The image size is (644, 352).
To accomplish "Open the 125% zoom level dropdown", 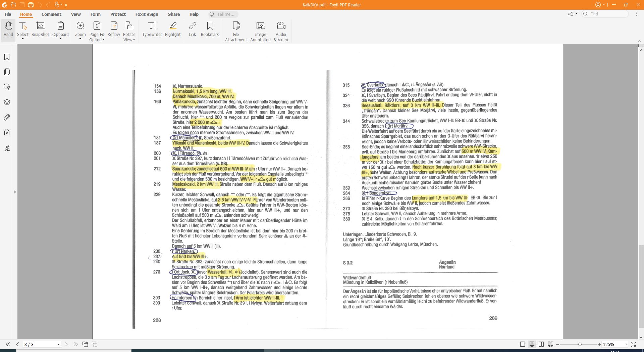I will coord(626,345).
